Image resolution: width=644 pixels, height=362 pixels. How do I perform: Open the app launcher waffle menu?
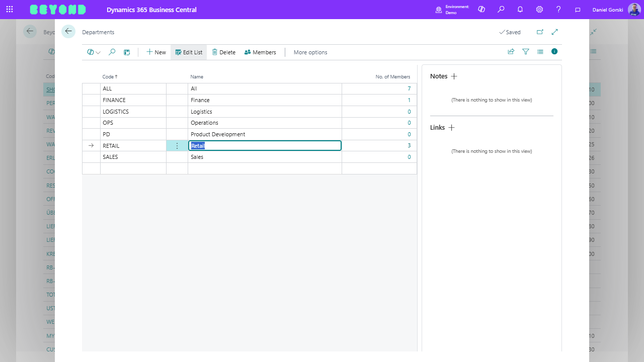click(x=10, y=10)
